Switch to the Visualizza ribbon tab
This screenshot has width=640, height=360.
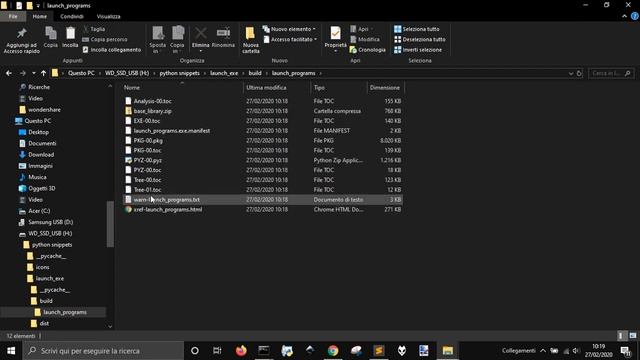[109, 16]
